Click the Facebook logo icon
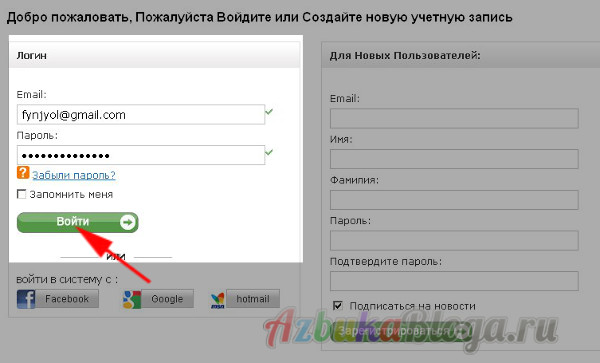600x363 pixels. [26, 299]
